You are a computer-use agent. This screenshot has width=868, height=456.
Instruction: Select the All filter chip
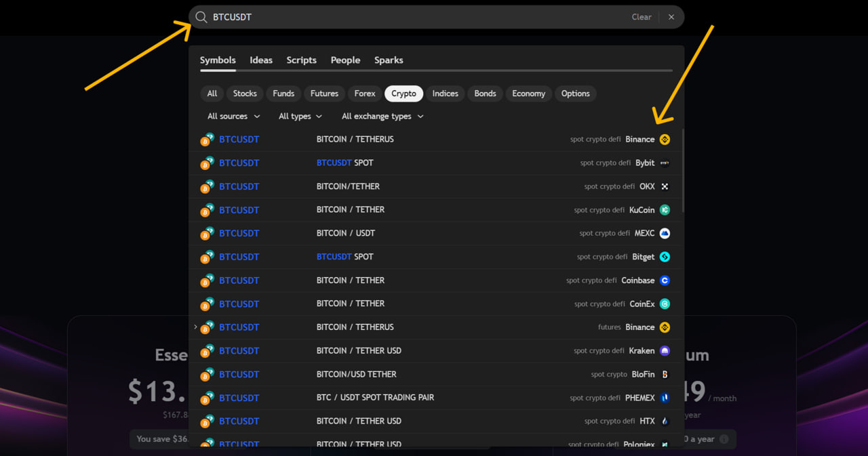tap(212, 94)
